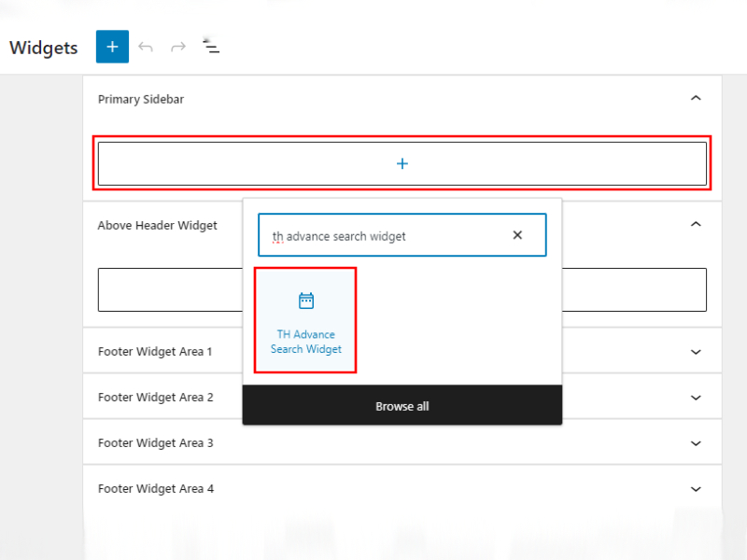Expand Footer Widget Area 4 chevron

click(695, 489)
